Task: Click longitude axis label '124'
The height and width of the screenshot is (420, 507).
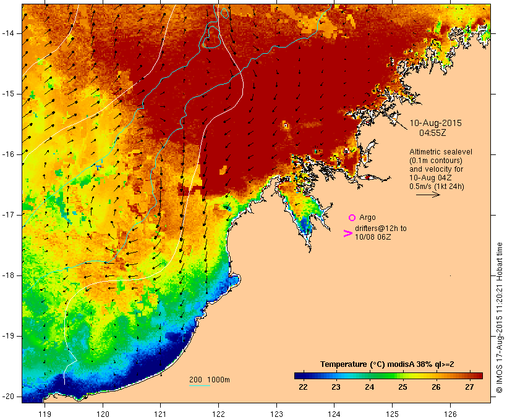Action: [x=334, y=414]
